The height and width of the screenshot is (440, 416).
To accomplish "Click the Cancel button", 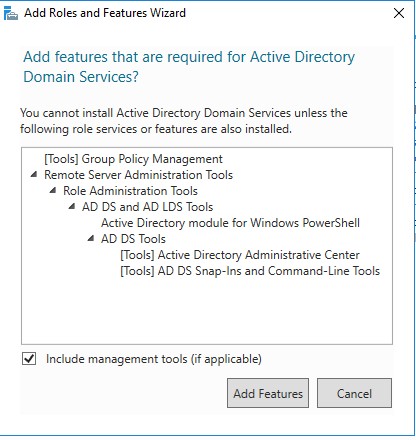I will coord(354,393).
